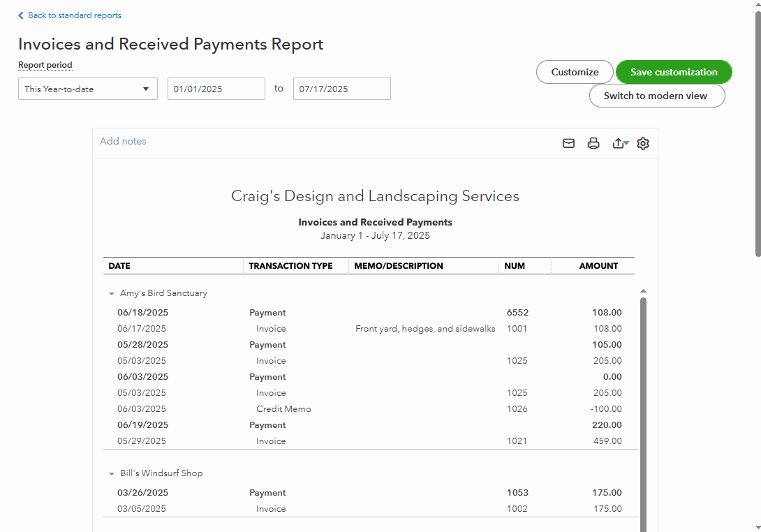
Task: Open payment 1053 dated 03/26/2025
Action: [369, 493]
